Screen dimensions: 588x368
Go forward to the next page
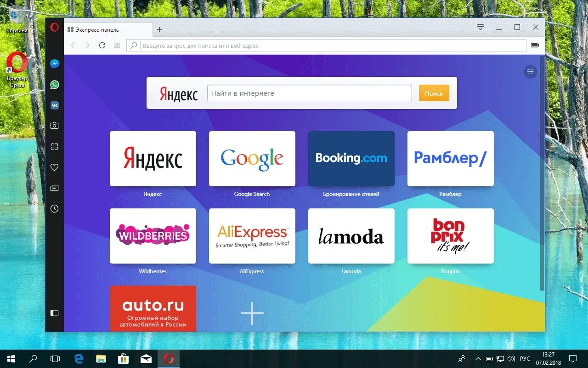87,46
